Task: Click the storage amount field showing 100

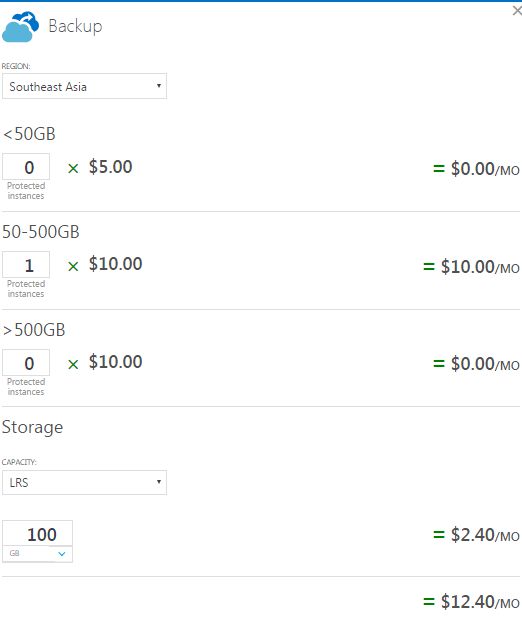Action: (x=37, y=534)
